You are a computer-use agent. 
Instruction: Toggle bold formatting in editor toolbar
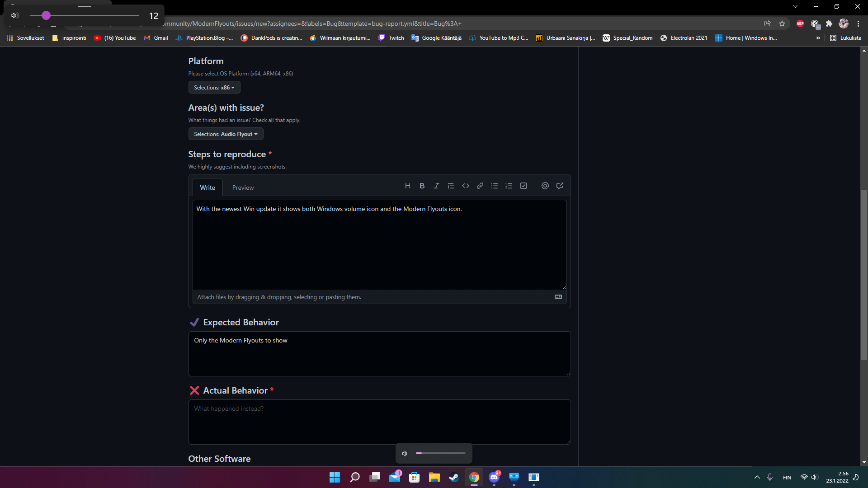pyautogui.click(x=422, y=186)
